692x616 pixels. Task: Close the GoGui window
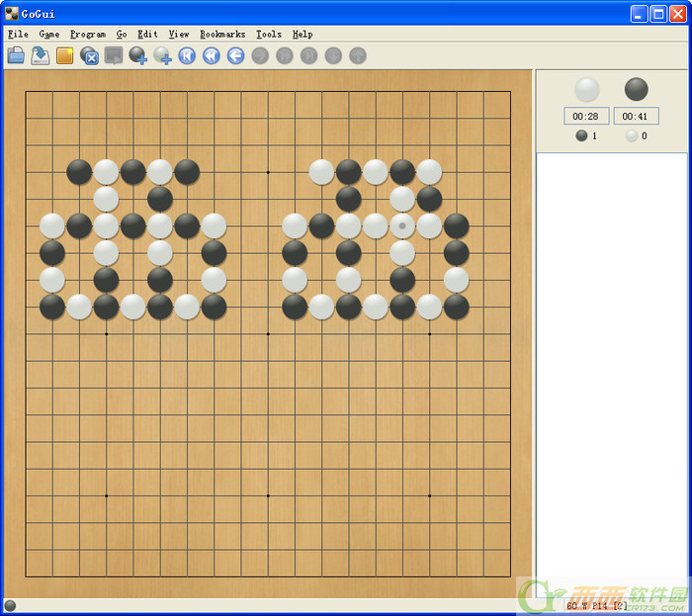(x=678, y=14)
